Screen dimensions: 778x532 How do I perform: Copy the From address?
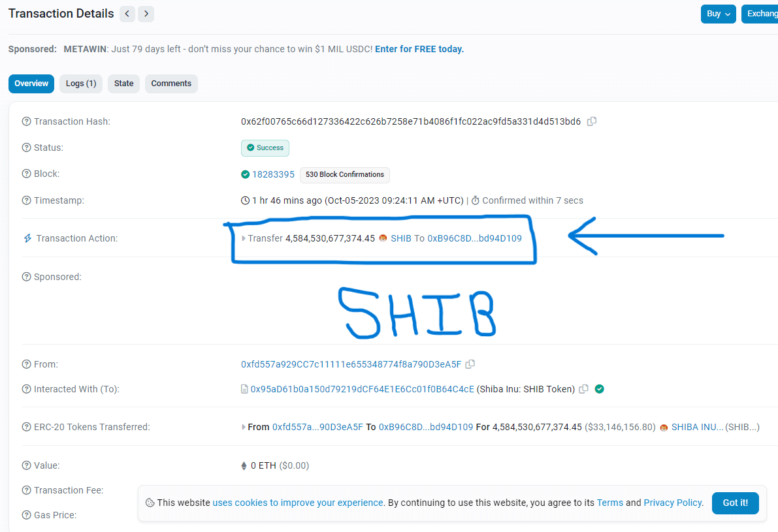(x=470, y=364)
